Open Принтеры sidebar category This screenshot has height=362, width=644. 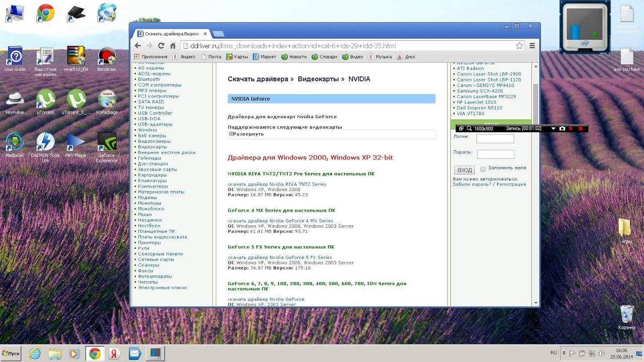pos(149,242)
